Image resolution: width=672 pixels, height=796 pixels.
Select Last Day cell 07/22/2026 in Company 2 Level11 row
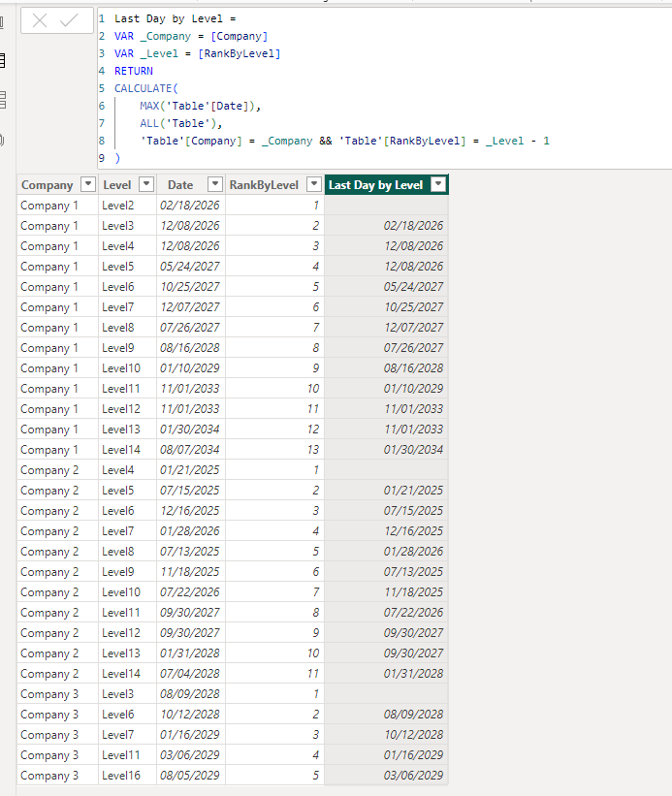pyautogui.click(x=387, y=612)
